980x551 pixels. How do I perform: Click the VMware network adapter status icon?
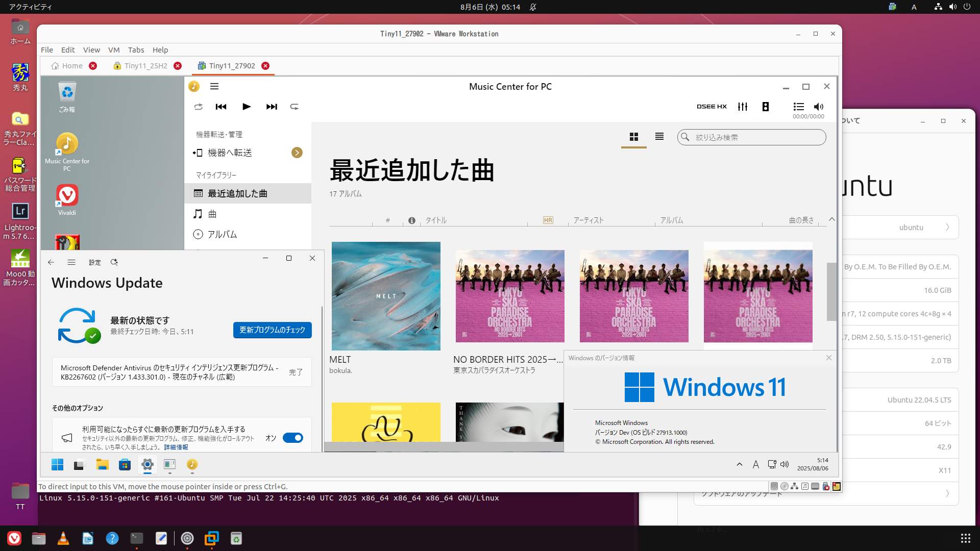(795, 486)
